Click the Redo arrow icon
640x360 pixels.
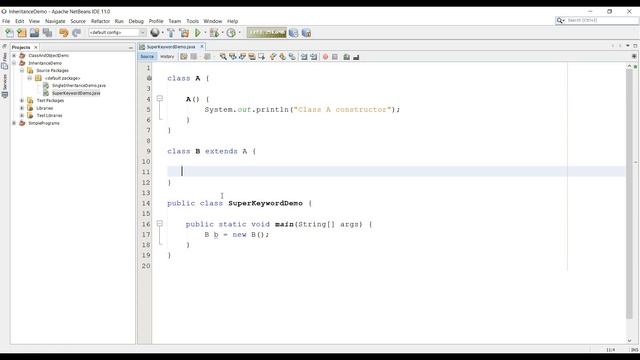[76, 33]
